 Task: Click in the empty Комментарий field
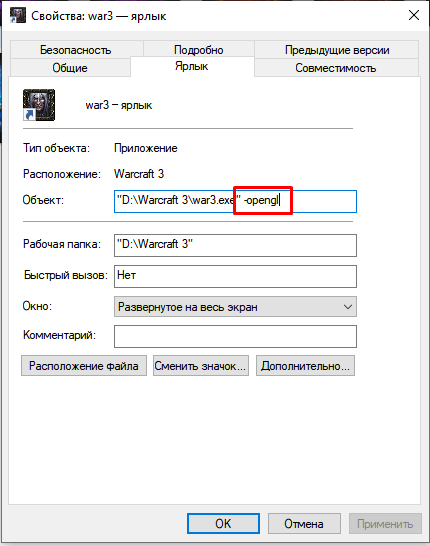pos(235,336)
